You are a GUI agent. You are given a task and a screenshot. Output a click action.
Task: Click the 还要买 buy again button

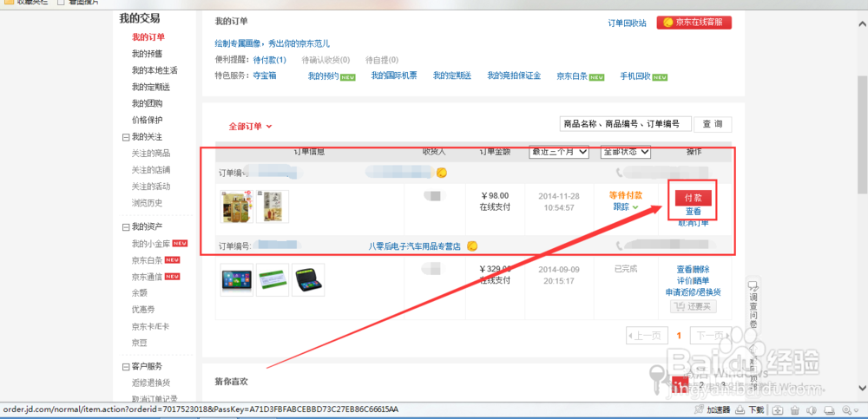693,306
